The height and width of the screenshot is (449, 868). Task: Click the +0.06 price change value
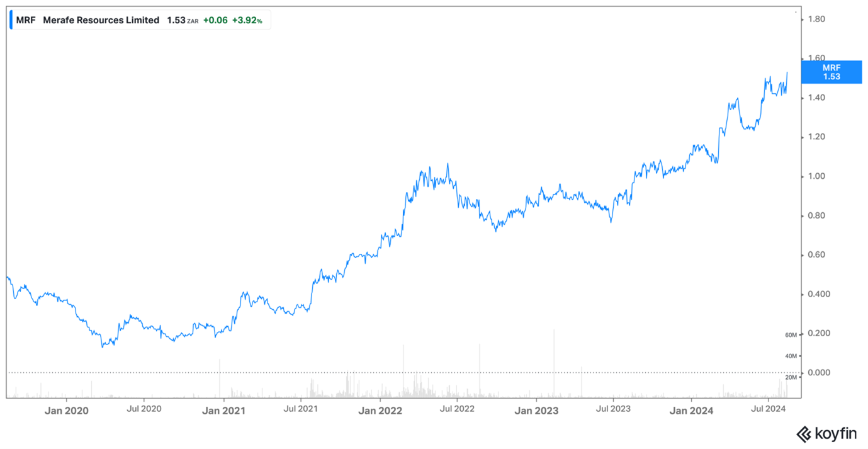point(215,20)
